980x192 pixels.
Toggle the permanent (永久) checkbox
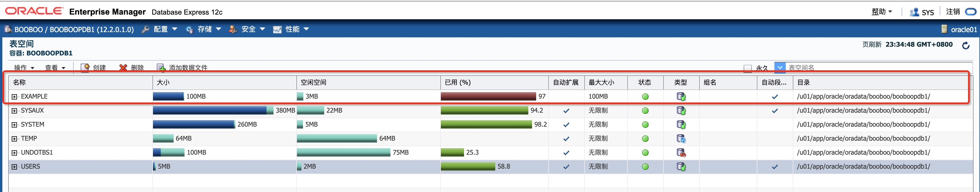(747, 68)
